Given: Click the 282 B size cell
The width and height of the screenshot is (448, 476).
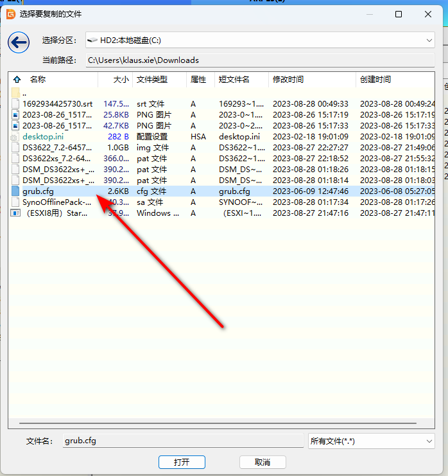Looking at the screenshot, I should 118,137.
